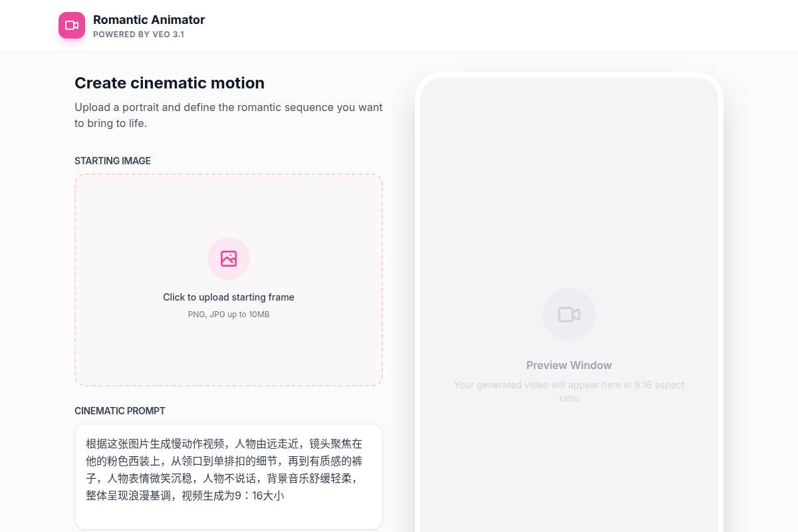The image size is (798, 532).
Task: Select the cinematic prompt text area
Action: (x=229, y=477)
